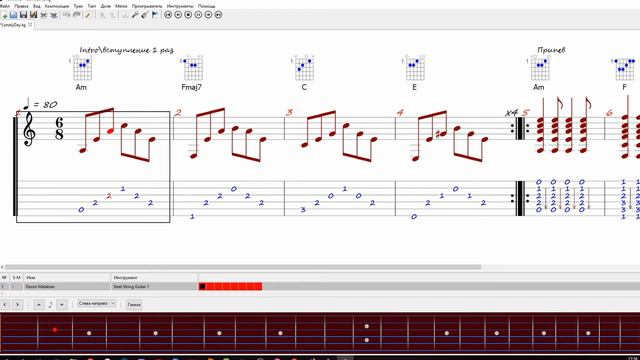The width and height of the screenshot is (640, 360).
Task: Open the Правка menu
Action: click(x=21, y=6)
